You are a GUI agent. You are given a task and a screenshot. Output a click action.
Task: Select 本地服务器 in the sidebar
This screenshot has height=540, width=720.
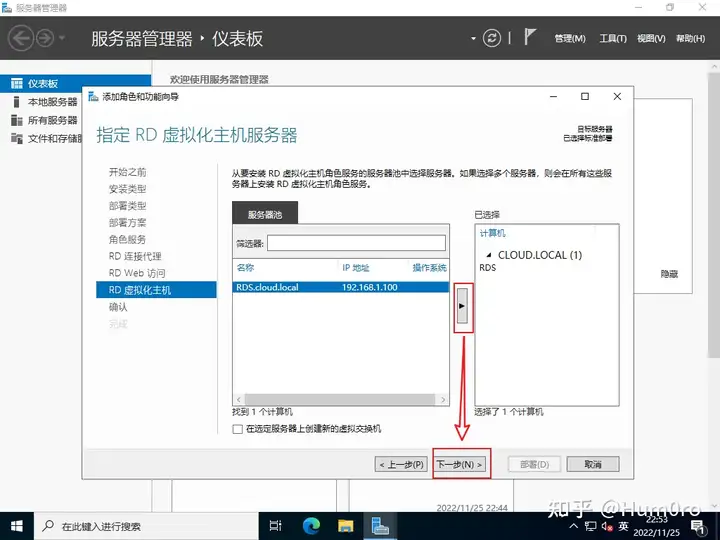click(52, 102)
